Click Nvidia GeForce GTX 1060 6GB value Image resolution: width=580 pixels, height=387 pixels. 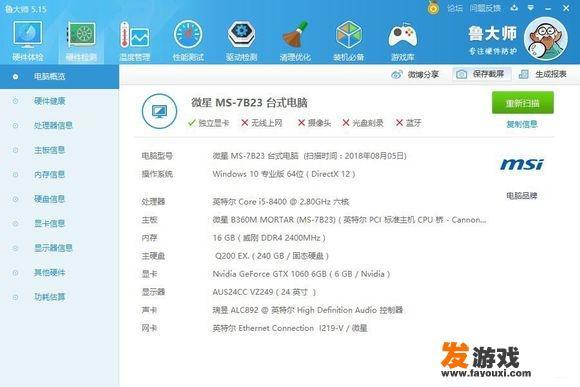[301, 274]
